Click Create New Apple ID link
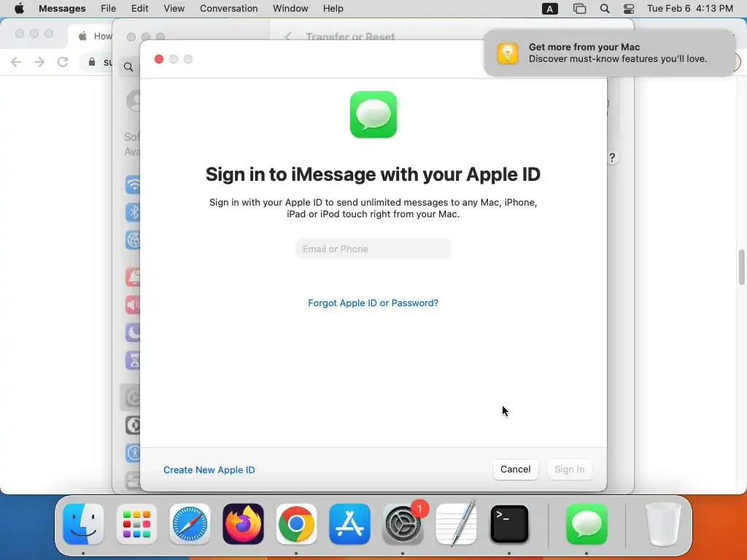 point(209,470)
